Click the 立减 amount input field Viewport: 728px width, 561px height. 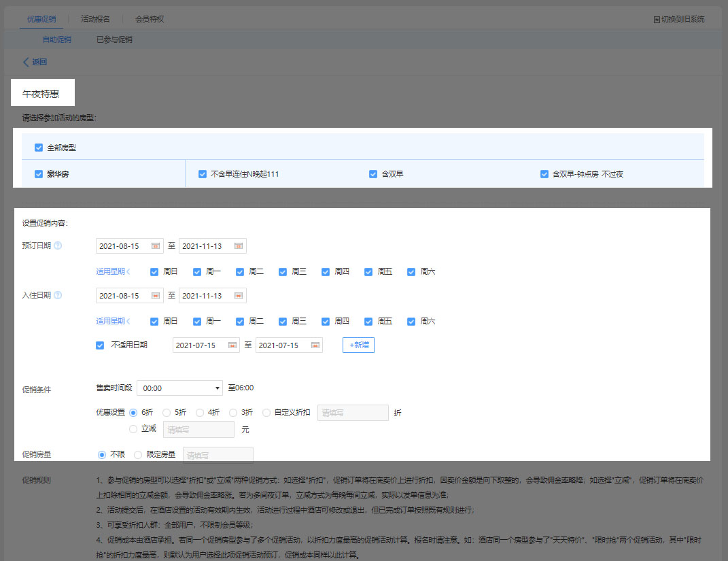point(198,430)
